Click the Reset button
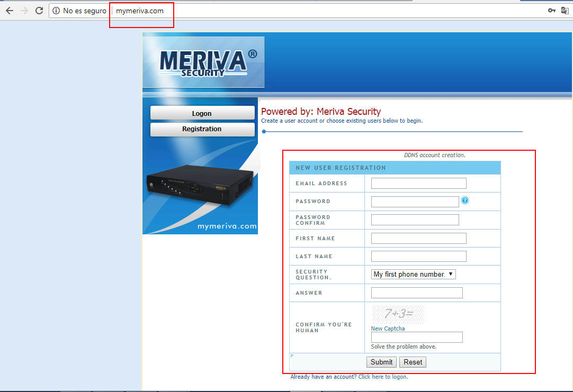Screen dimensions: 573x392 [x=413, y=362]
